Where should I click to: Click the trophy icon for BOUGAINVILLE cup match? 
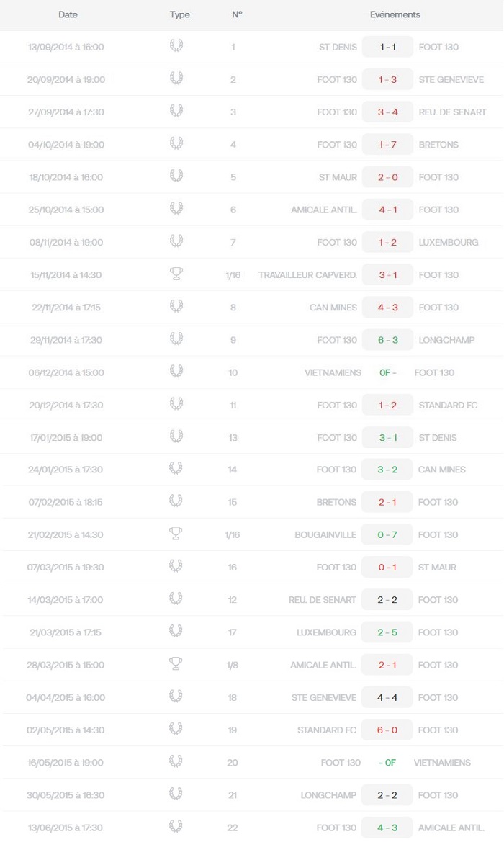pos(176,534)
